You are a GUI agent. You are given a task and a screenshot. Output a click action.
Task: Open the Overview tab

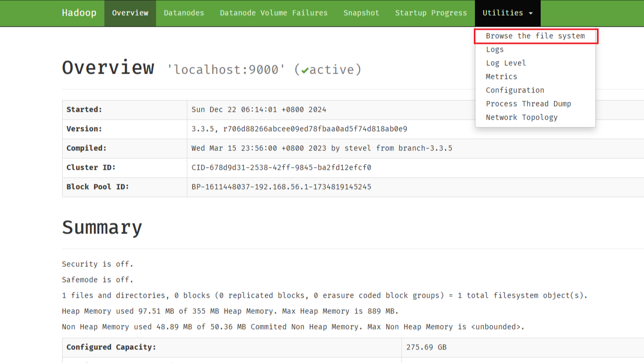coord(130,13)
